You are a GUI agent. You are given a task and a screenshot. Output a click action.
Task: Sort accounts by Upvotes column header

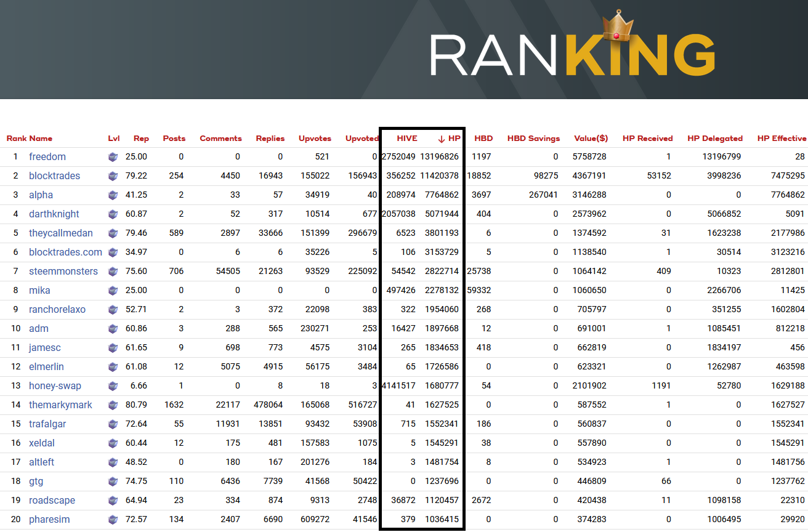tap(315, 139)
